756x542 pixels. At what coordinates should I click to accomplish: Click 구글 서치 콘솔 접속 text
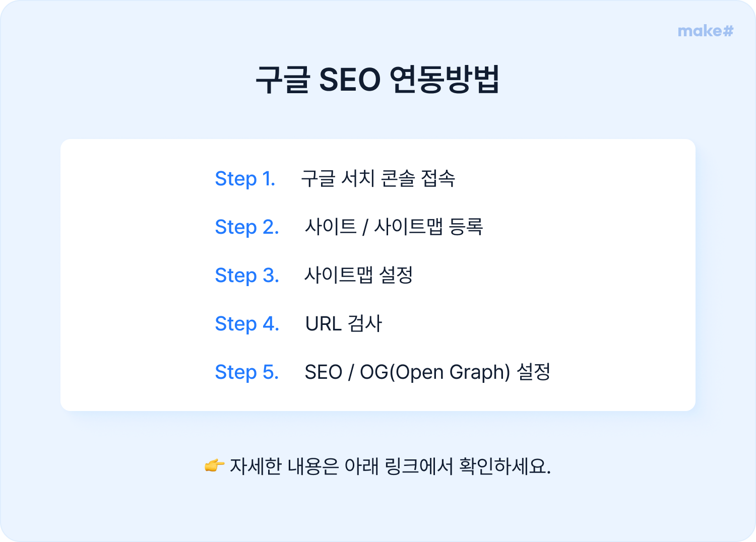click(378, 178)
